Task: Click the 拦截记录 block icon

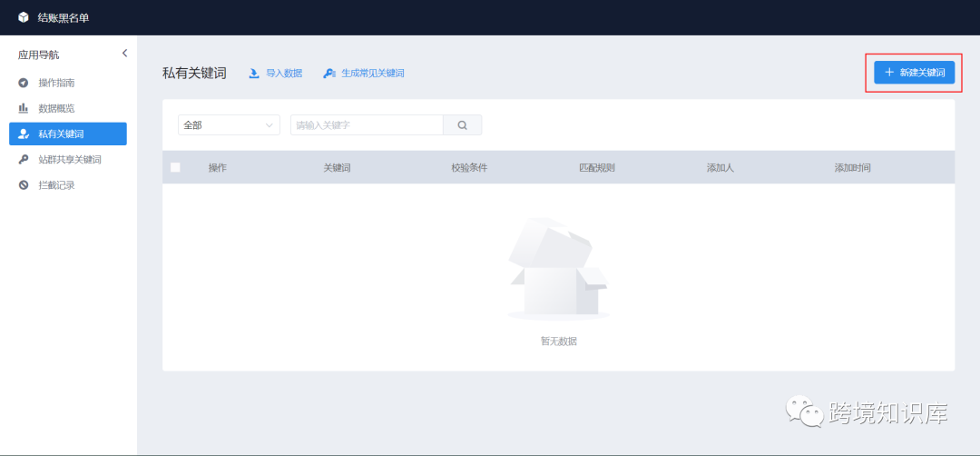Action: pos(23,185)
